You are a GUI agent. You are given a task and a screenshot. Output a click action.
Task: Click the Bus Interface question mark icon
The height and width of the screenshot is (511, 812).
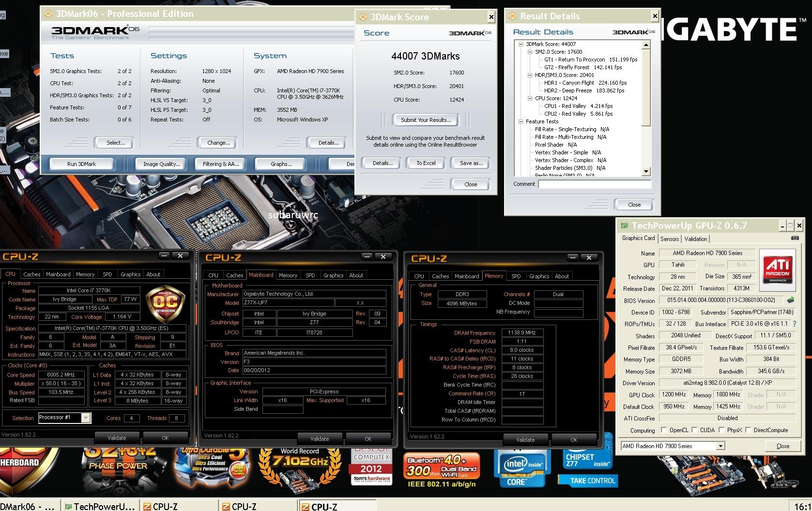point(795,324)
